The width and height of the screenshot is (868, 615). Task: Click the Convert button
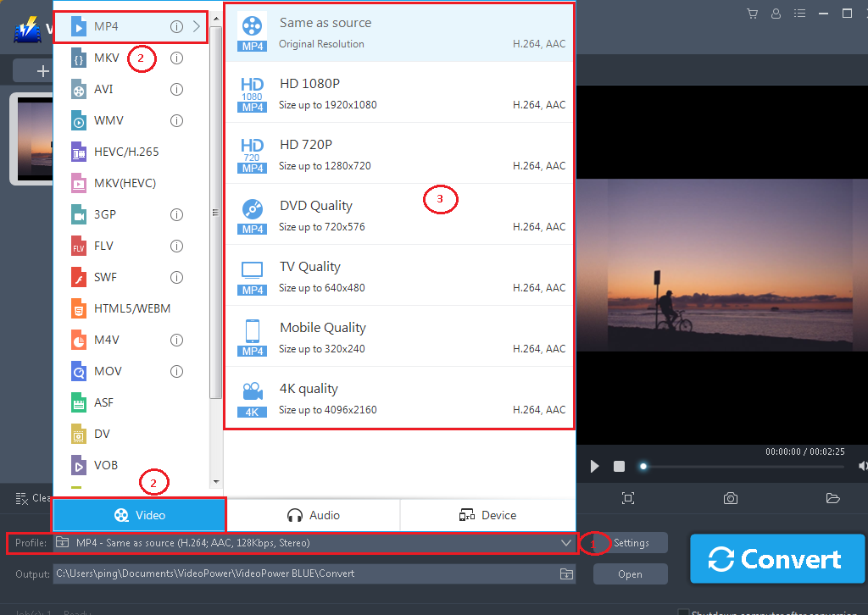(x=776, y=559)
